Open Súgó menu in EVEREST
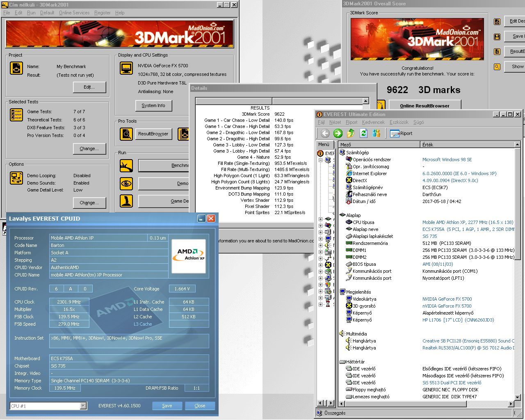Screen dimensions: 525x420 419,122
